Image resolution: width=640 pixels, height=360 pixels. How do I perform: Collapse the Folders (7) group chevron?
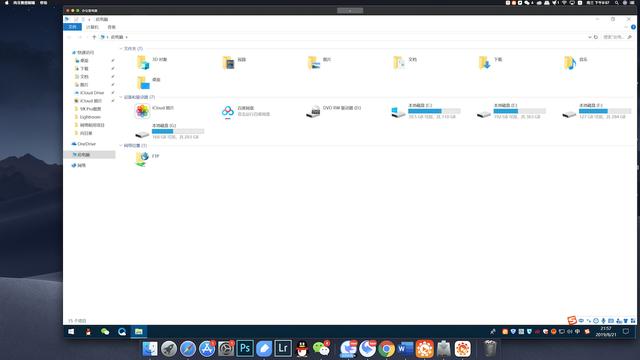click(121, 49)
